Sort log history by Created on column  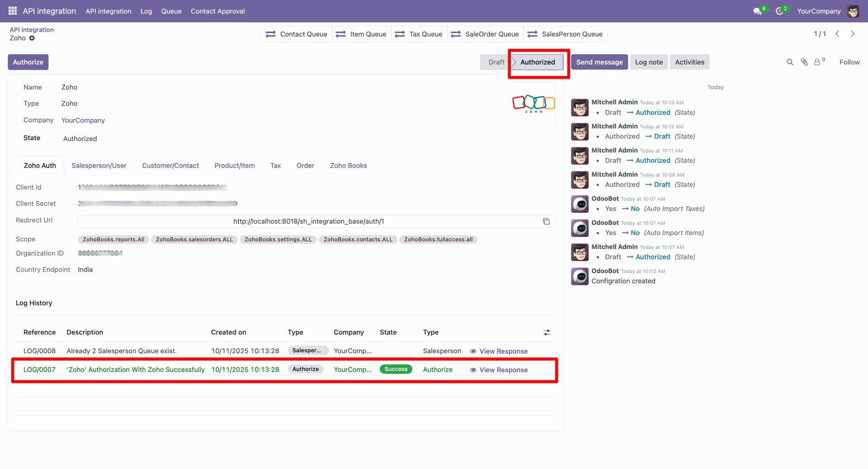click(x=228, y=332)
